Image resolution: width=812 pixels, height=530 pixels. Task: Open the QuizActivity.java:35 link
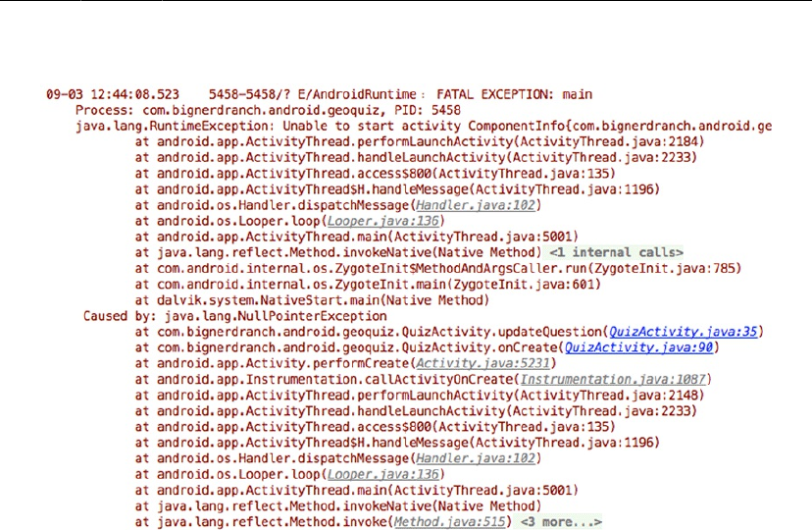[684, 332]
